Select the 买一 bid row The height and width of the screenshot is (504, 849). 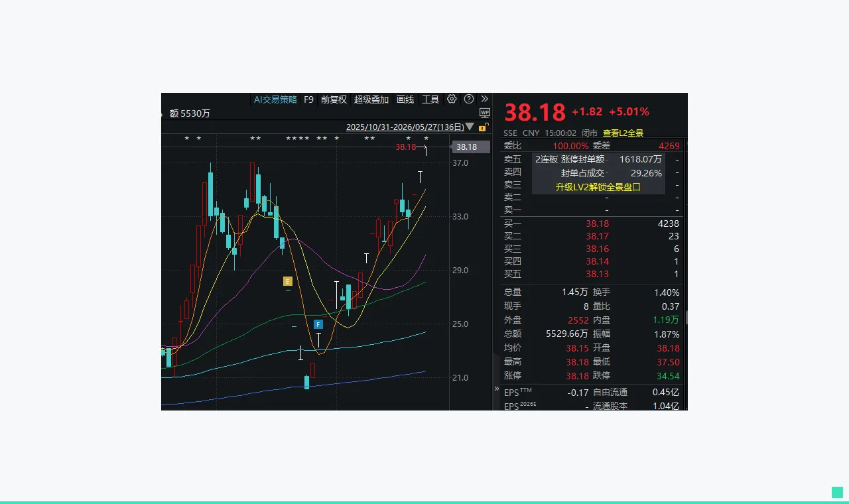(592, 224)
